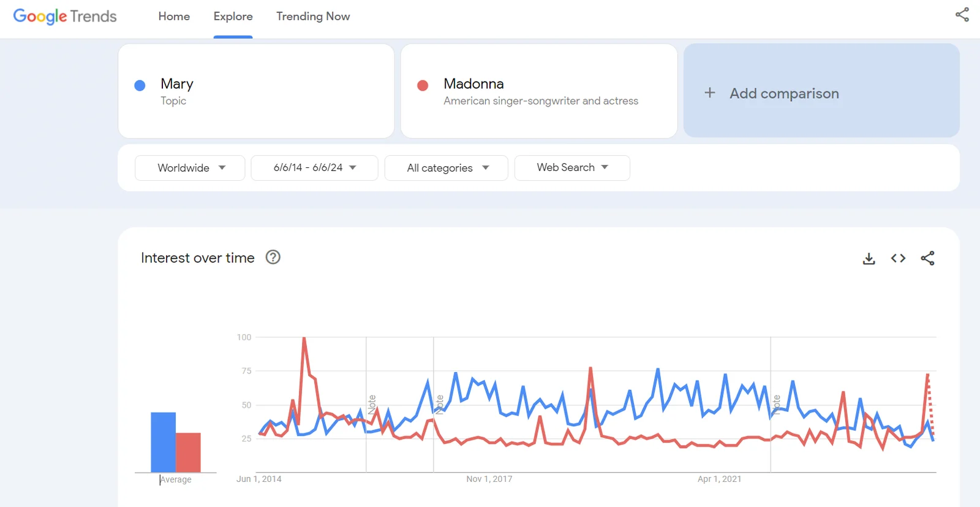The height and width of the screenshot is (507, 980).
Task: Click the Jun 1, 2014 axis label
Action: click(259, 479)
